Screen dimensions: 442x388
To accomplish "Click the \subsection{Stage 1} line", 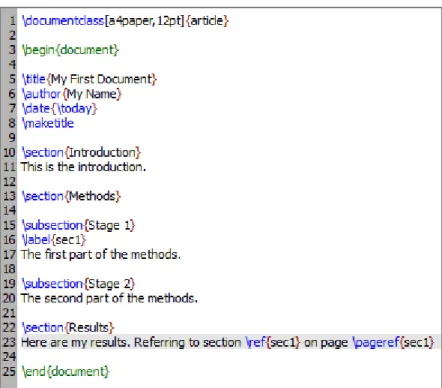I will 78,226.
